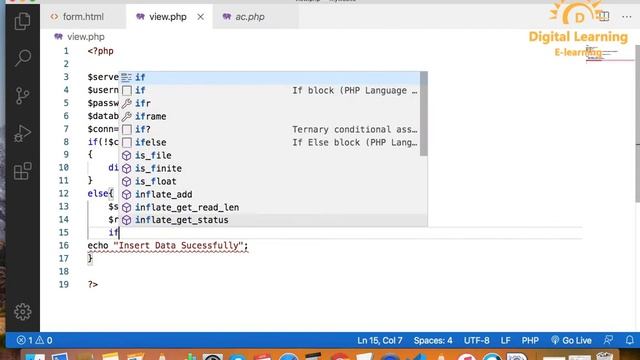Select the 'is_float' function suggestion
Image resolution: width=640 pixels, height=360 pixels.
[270, 181]
